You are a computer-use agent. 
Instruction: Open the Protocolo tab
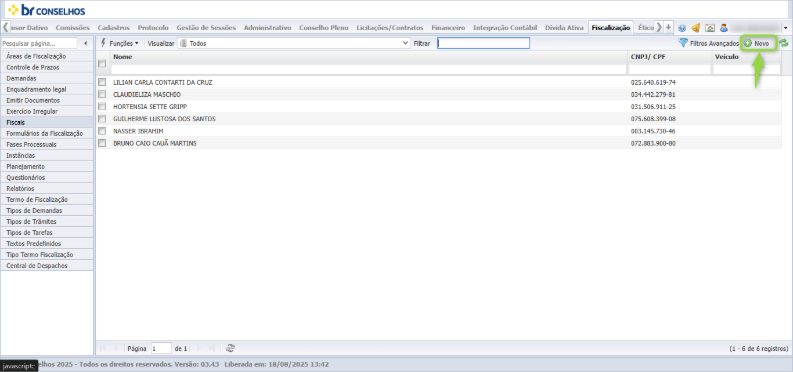coord(153,28)
